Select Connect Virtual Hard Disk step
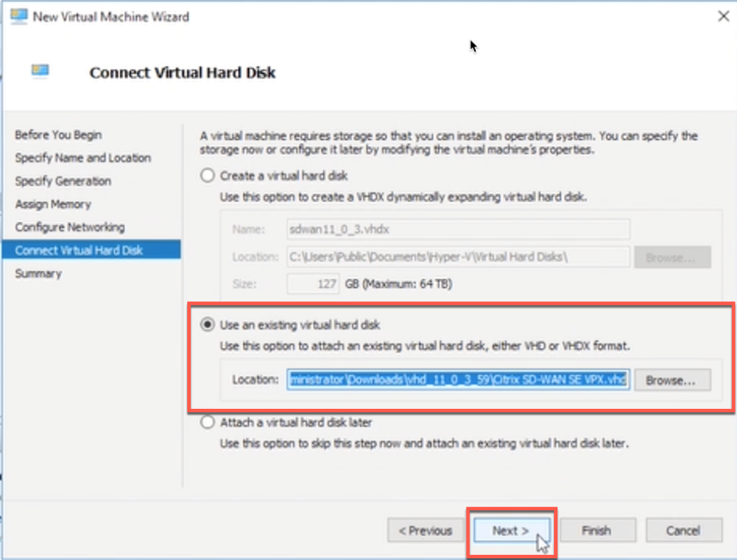Screen dimensions: 737x560 click(x=91, y=250)
